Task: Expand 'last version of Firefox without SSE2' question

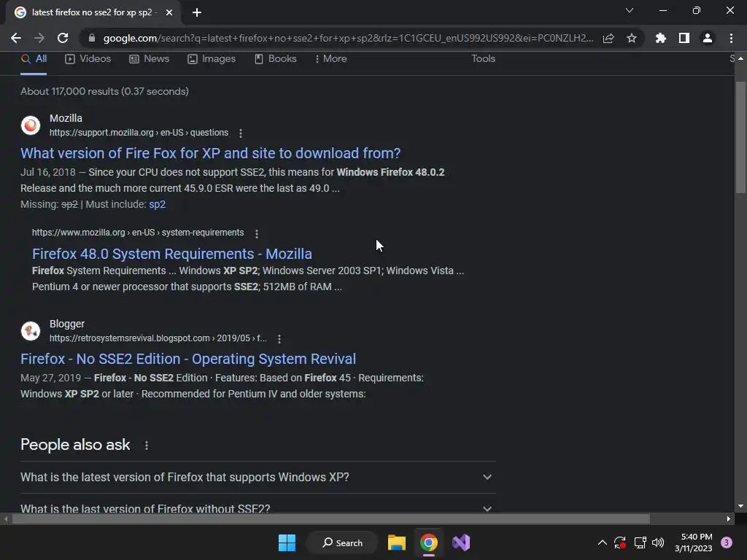Action: 258,507
